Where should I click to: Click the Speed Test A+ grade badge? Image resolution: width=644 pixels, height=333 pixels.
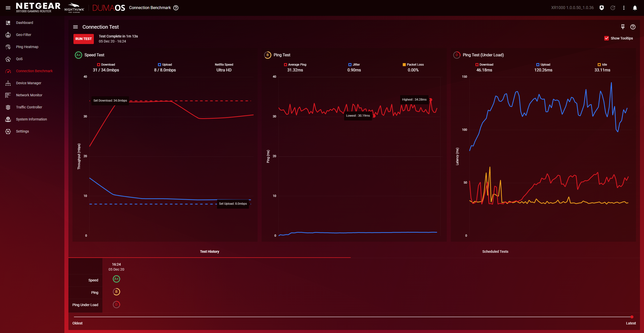[78, 55]
